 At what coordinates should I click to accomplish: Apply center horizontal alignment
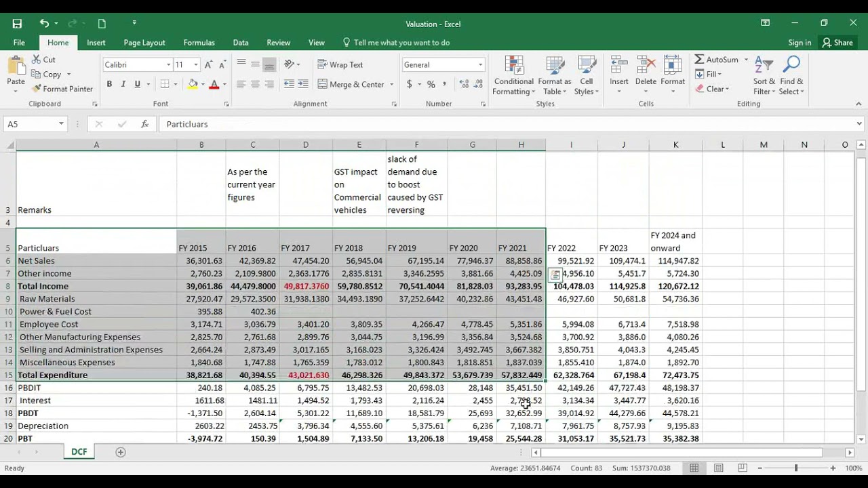[x=255, y=84]
